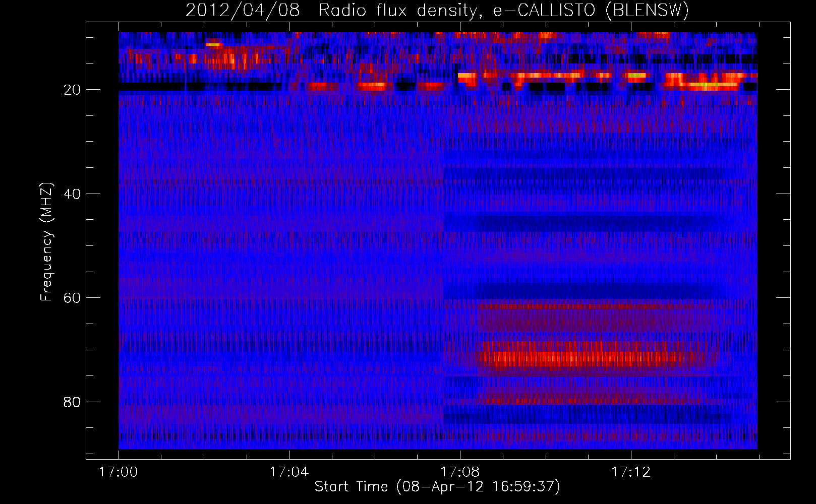The width and height of the screenshot is (816, 504).
Task: Click the 20 MHz frequency tick label
Action: 73,90
